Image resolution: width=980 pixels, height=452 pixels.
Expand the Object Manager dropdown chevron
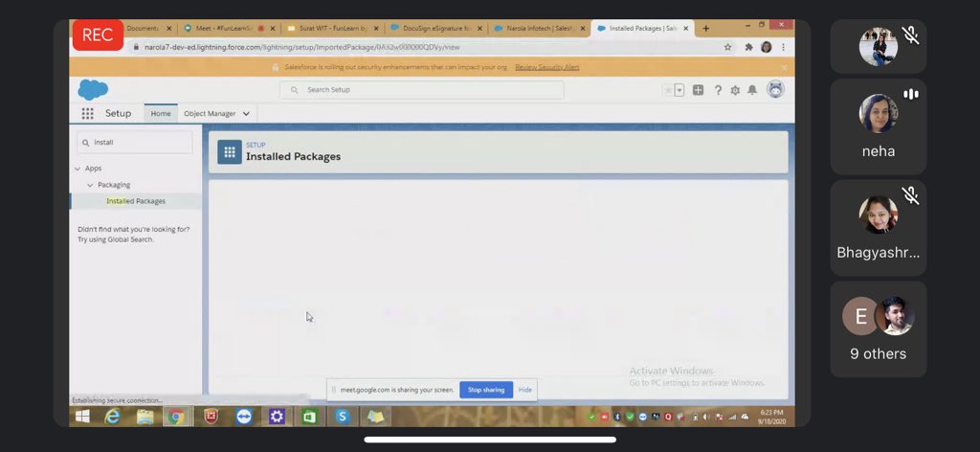pyautogui.click(x=246, y=114)
